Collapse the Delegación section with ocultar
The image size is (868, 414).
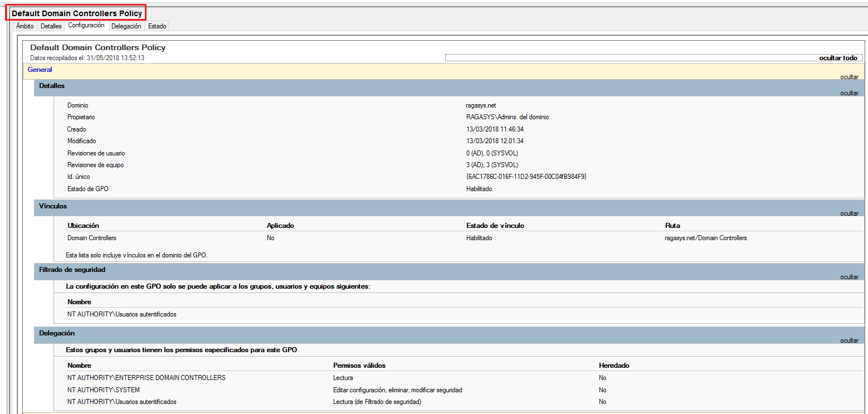[849, 340]
